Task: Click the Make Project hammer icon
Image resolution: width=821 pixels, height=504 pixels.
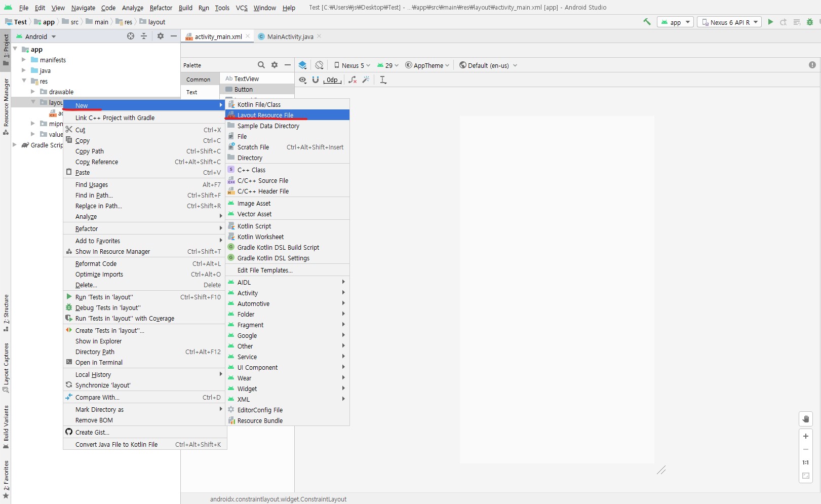Action: [647, 22]
